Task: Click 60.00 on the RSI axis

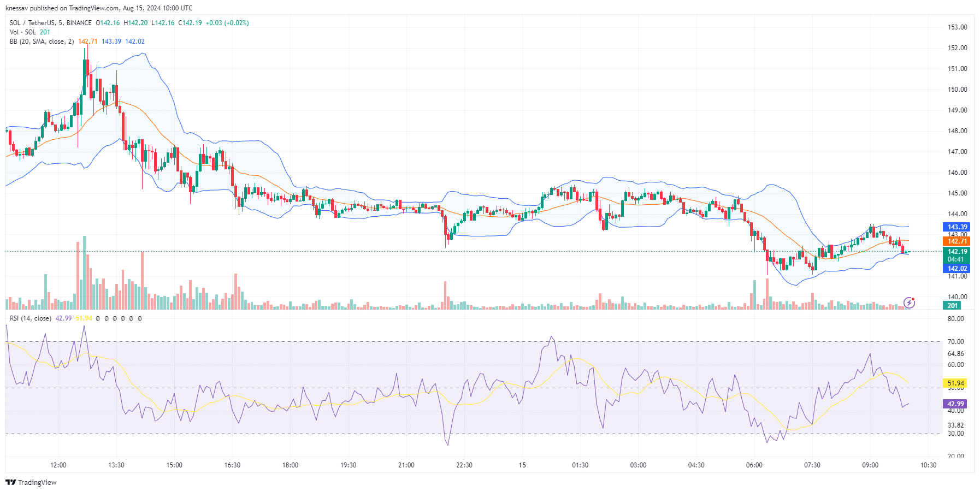Action: coord(955,365)
